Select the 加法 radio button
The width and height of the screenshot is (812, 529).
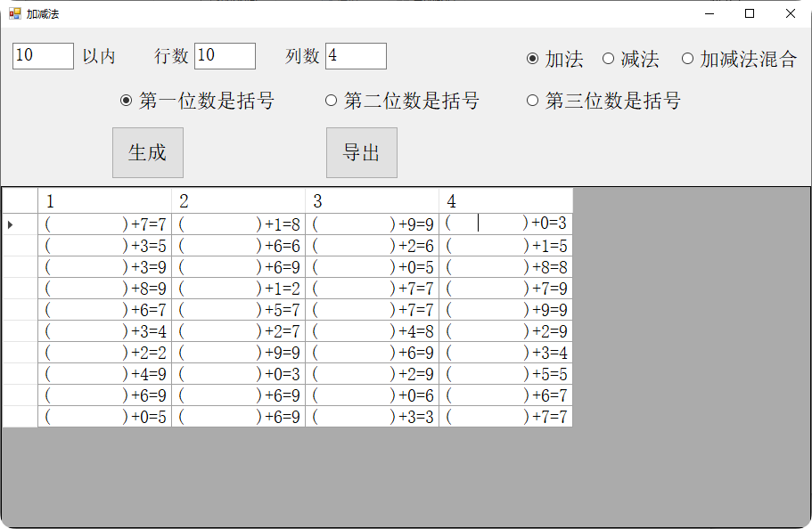[x=533, y=59]
